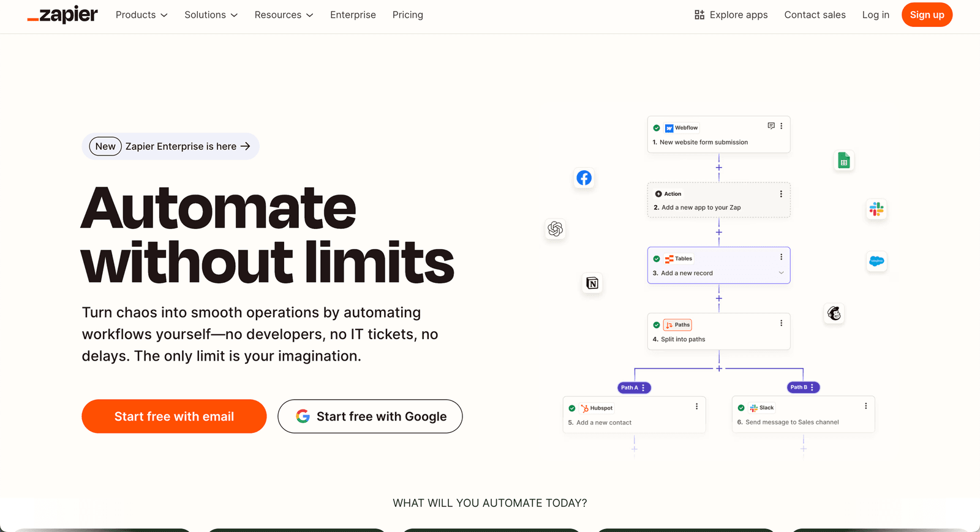Open the Enterprise nav item
980x532 pixels.
353,15
